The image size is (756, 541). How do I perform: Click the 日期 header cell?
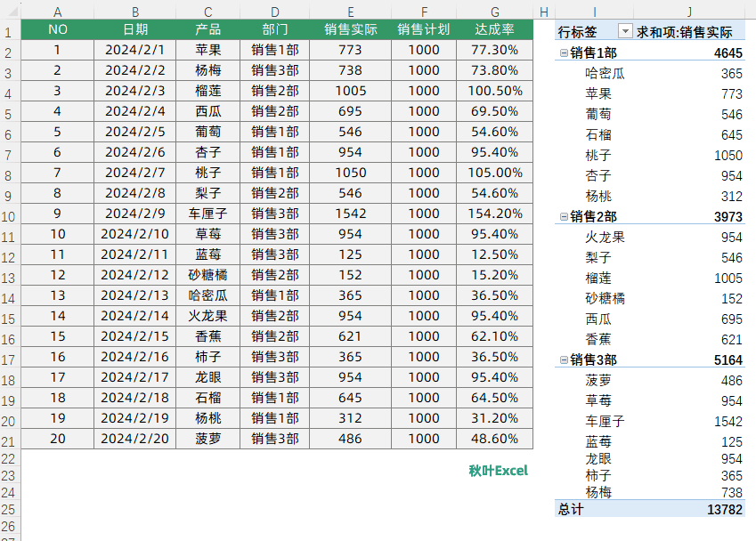(x=135, y=29)
